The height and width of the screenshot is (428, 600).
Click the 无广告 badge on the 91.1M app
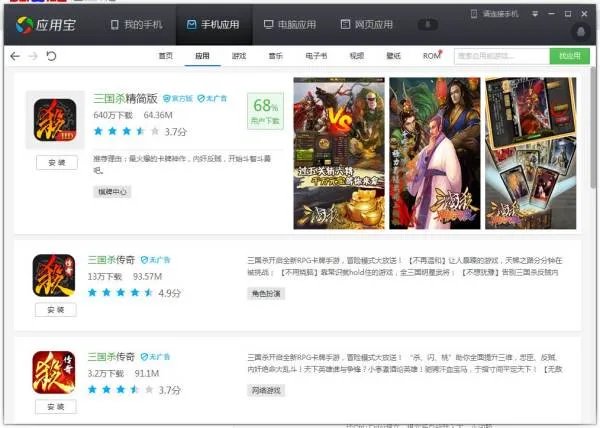155,357
